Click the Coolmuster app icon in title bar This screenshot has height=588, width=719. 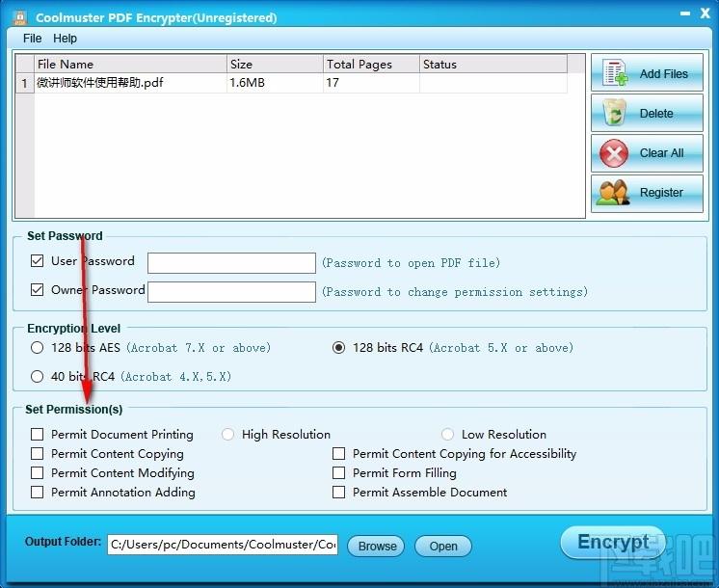coord(20,17)
